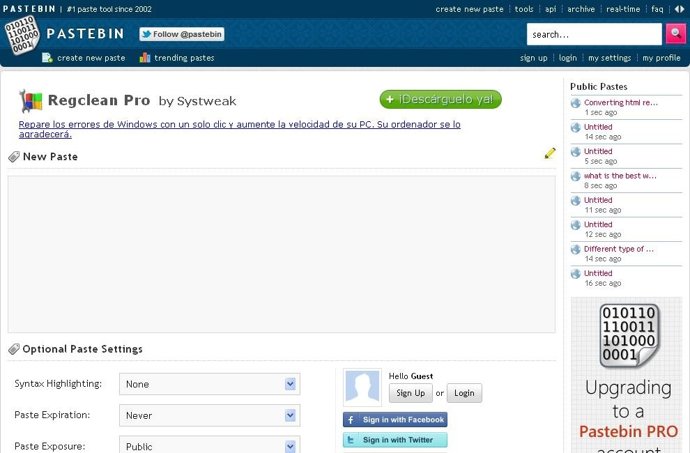Open Untitled paste from 5 sec ago

click(598, 151)
